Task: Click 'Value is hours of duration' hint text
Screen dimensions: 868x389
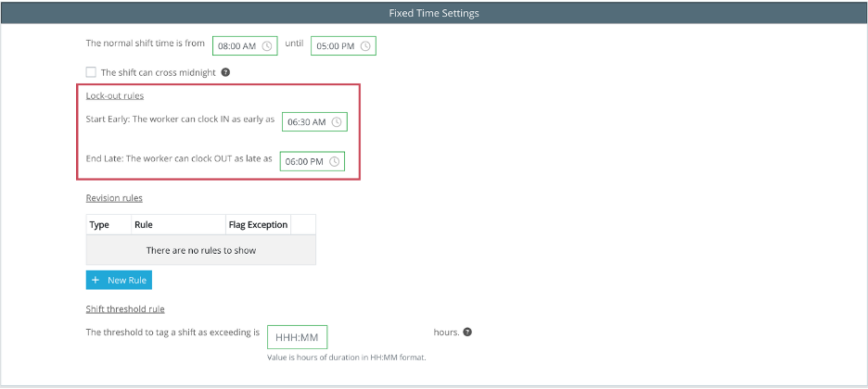Action: coord(347,358)
